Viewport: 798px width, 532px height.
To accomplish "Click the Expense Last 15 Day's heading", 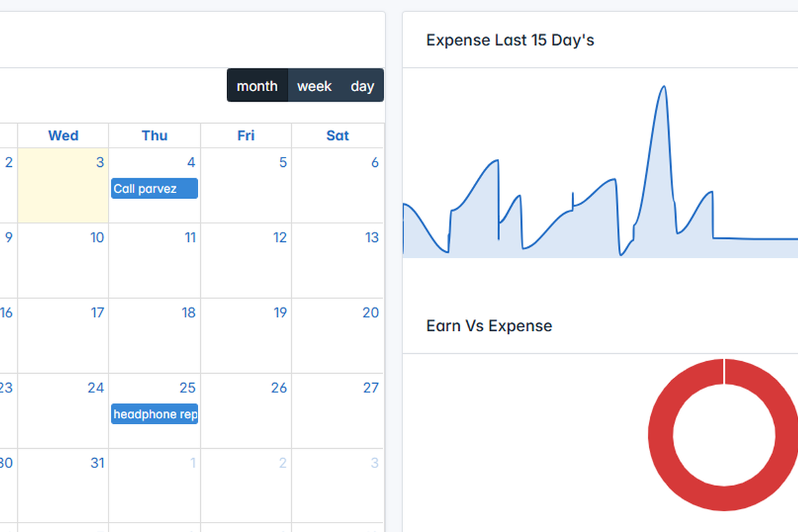I will tap(510, 40).
